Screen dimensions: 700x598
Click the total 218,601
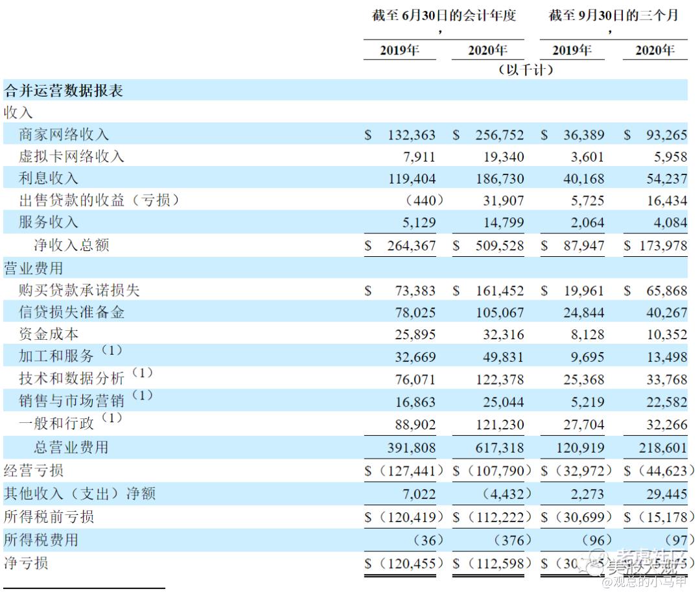pos(663,448)
